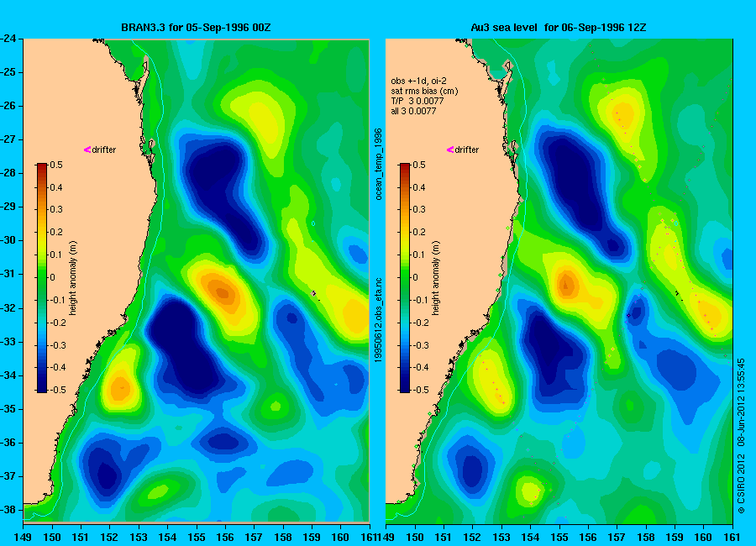Click the orange eddy peak in the Au3 map
The image size is (756, 546).
pos(566,285)
